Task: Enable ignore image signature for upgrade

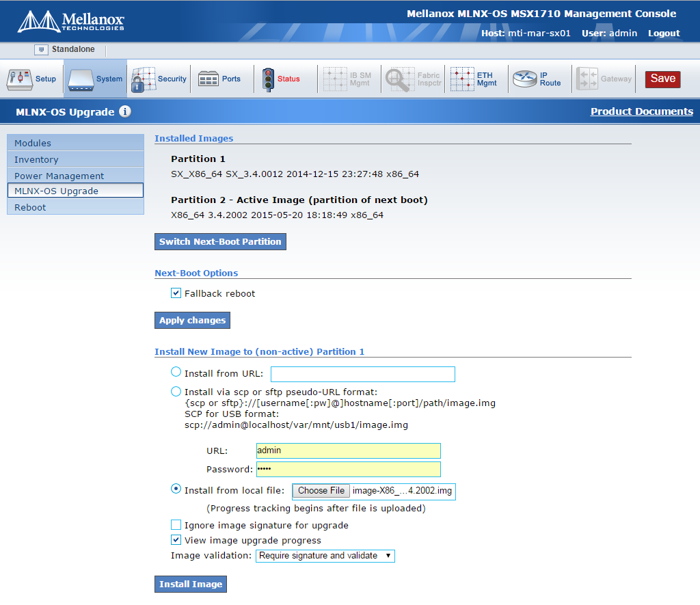Action: coord(176,525)
